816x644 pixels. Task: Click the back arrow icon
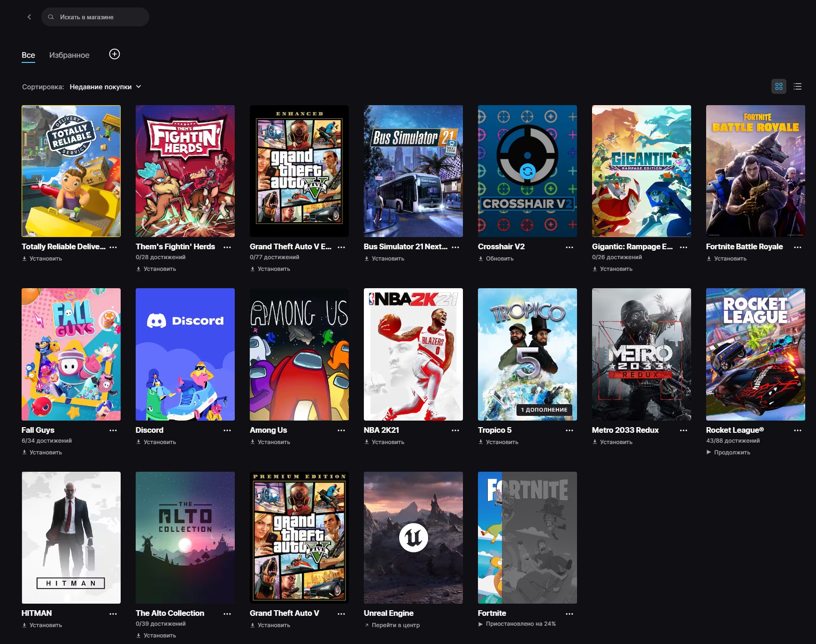[x=29, y=17]
